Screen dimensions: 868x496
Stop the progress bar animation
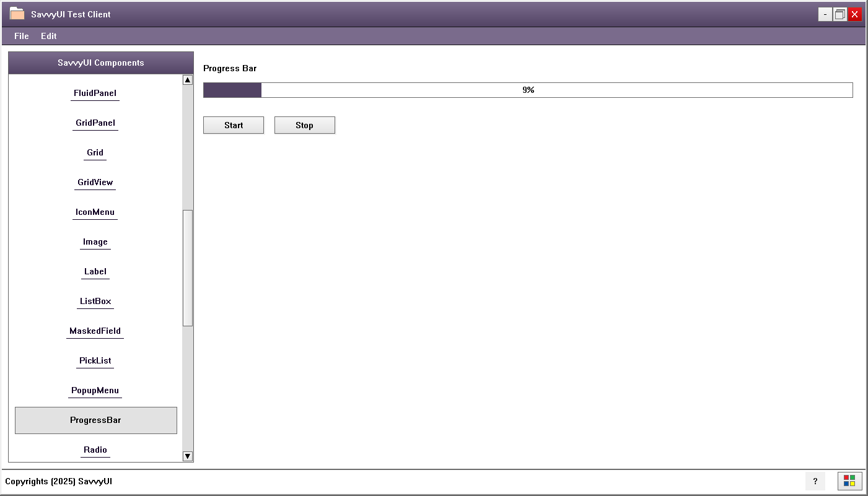304,125
